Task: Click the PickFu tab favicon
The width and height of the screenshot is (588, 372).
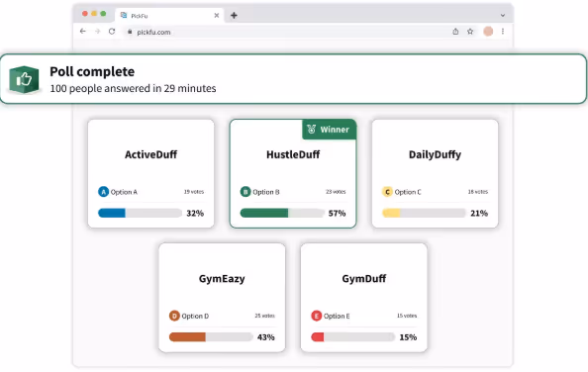Action: click(124, 15)
